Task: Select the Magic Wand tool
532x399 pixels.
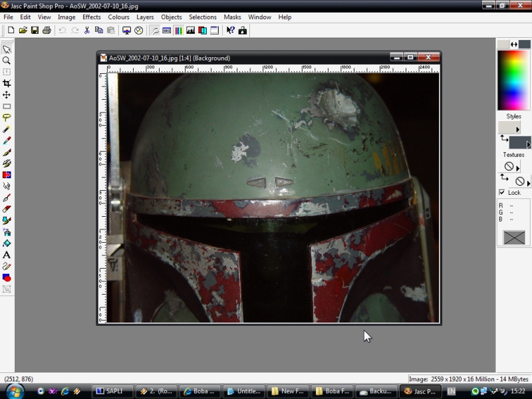Action: click(x=7, y=129)
